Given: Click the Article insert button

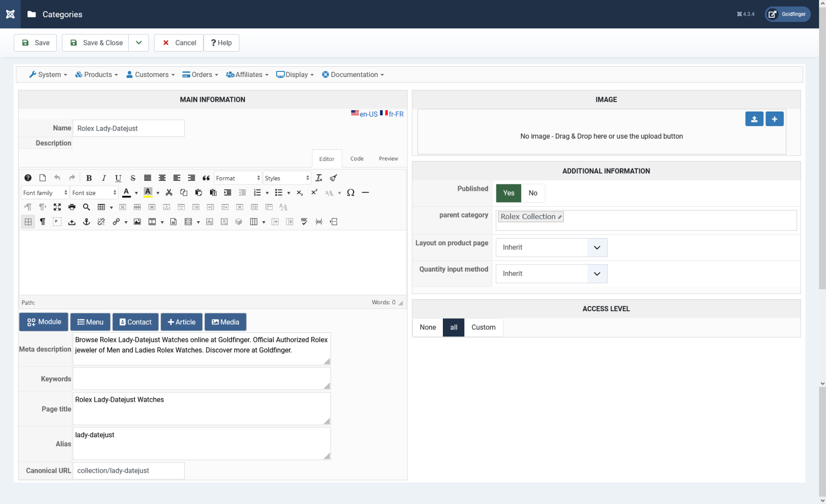Looking at the screenshot, I should click(182, 322).
